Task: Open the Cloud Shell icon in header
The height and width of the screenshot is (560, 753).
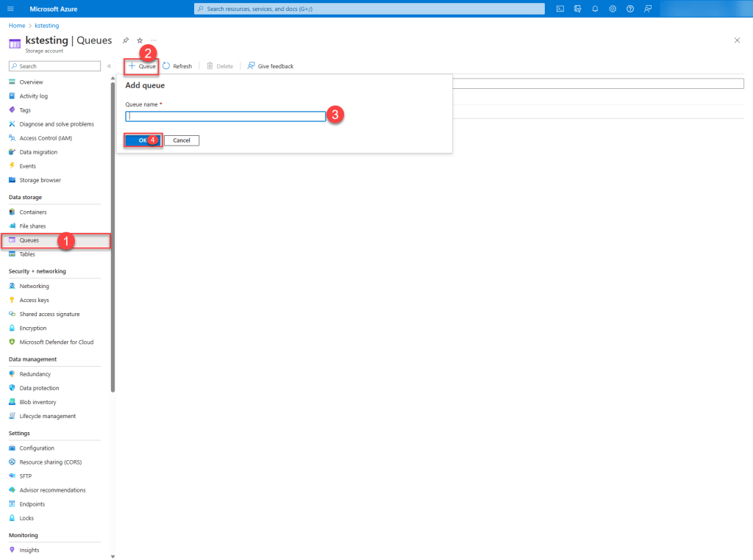Action: coord(560,9)
